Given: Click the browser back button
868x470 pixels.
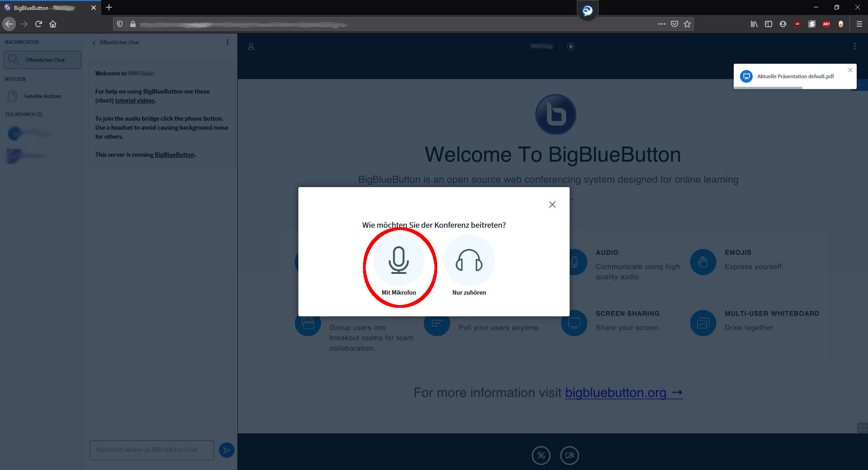Looking at the screenshot, I should [9, 24].
